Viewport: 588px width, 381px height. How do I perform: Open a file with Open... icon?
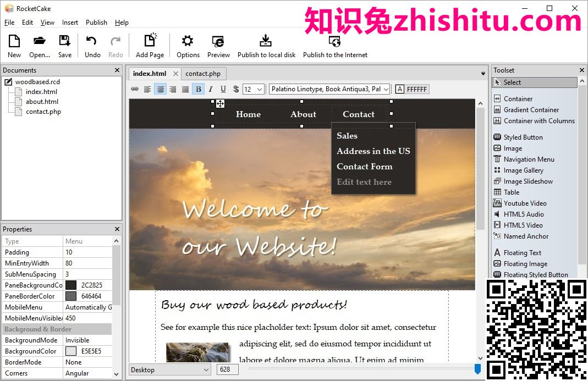tap(40, 46)
